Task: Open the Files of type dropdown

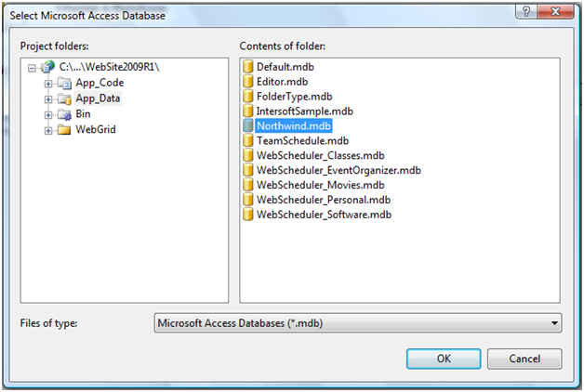Action: [358, 323]
